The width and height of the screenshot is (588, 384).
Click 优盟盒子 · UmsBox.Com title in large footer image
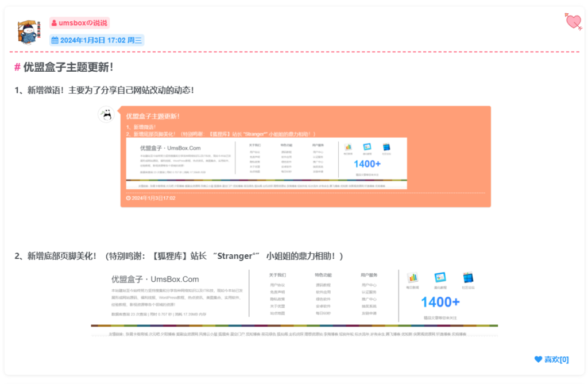coord(155,279)
